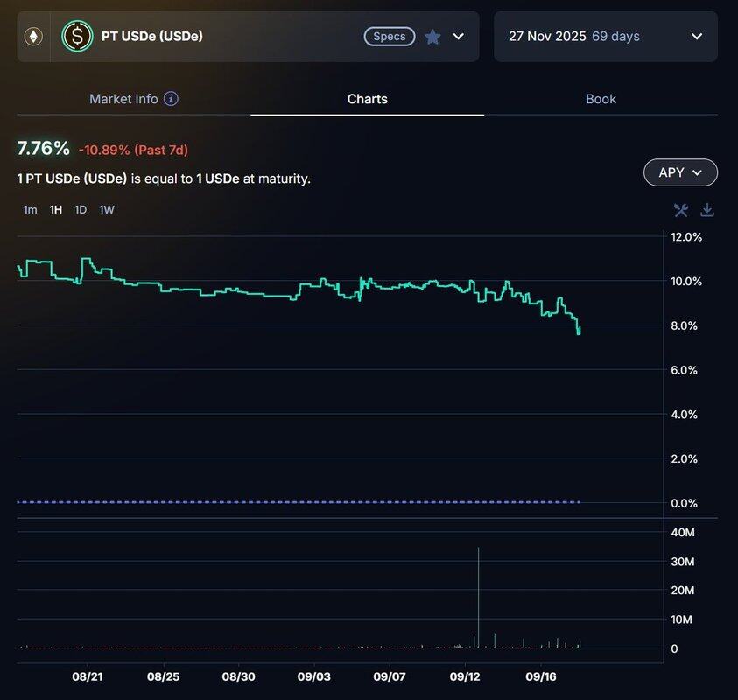
Task: Click the 10M volume axis label
Action: tap(681, 619)
